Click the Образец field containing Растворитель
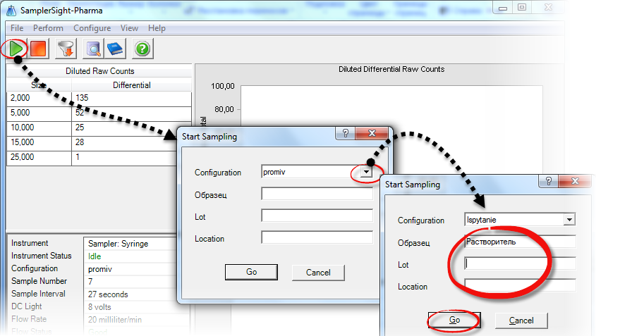 click(x=520, y=242)
